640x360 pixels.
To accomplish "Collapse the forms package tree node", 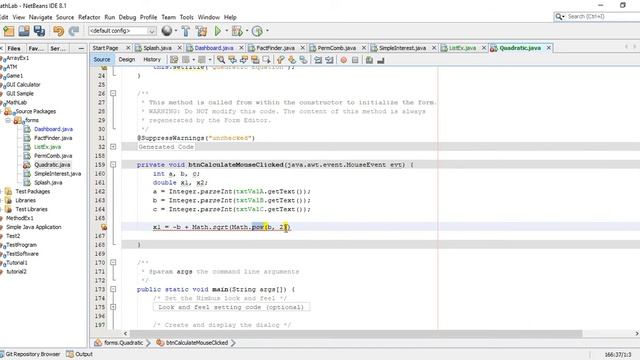I will [x=8, y=120].
